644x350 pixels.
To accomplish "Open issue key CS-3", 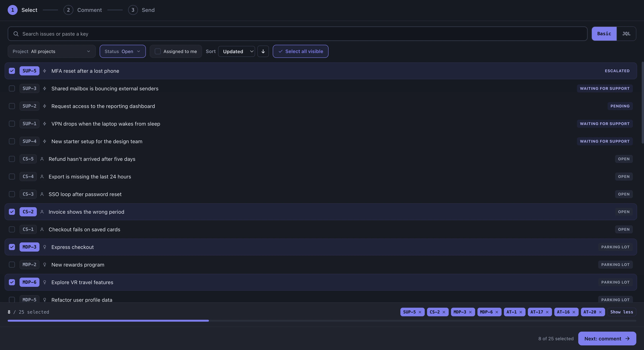I will pos(28,194).
